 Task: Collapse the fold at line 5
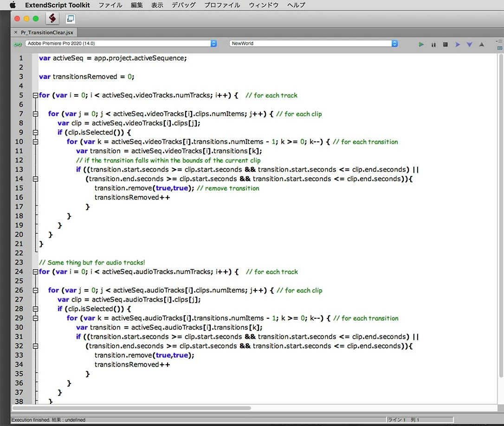pyautogui.click(x=35, y=95)
